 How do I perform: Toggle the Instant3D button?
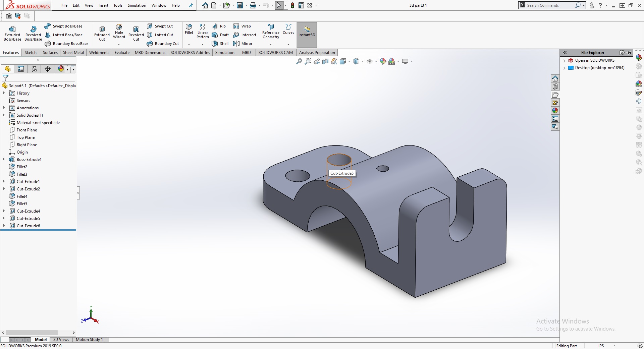click(307, 32)
